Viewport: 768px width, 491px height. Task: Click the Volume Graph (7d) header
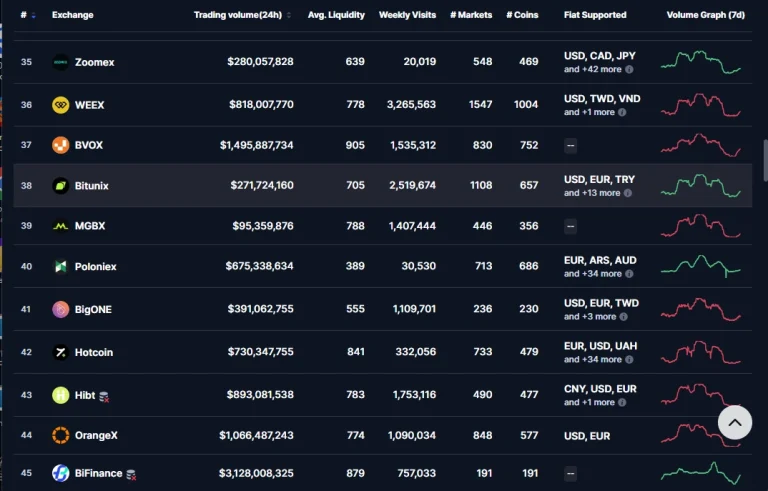(706, 15)
